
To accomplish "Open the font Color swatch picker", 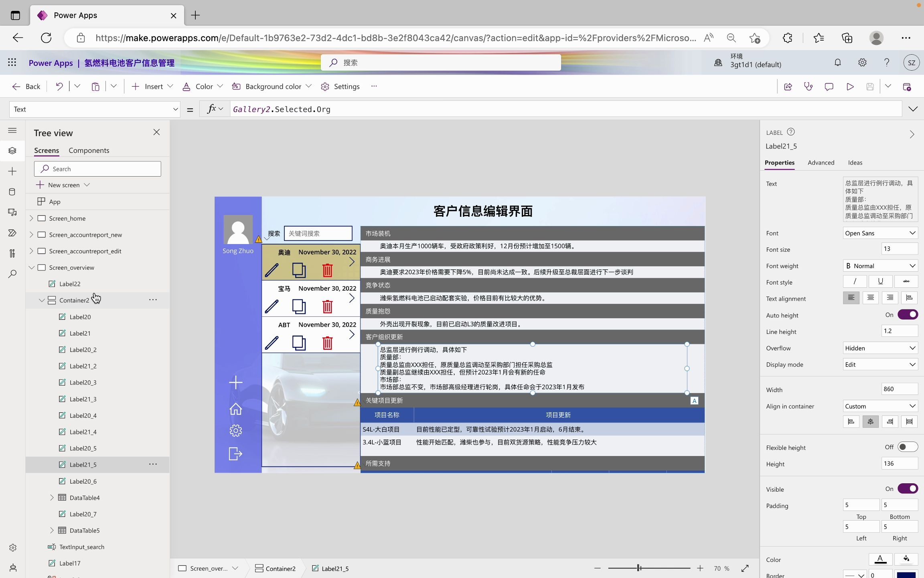I will [x=880, y=559].
